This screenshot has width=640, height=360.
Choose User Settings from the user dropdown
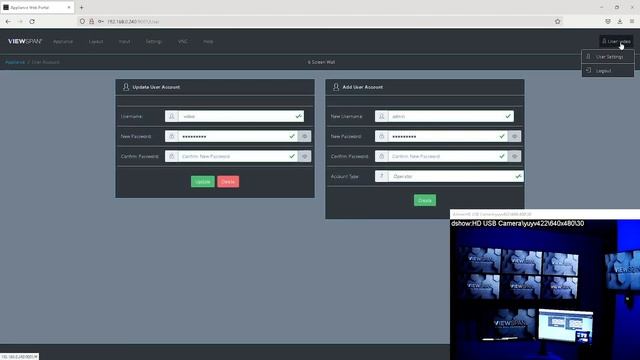coord(608,57)
